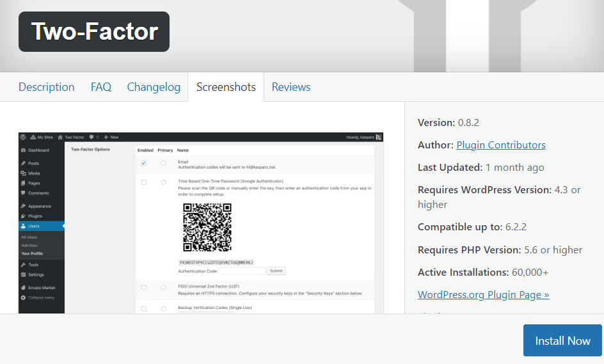Open Appearance in the screenshot sidebar
Screen dimensions: 604x364
pos(36,207)
